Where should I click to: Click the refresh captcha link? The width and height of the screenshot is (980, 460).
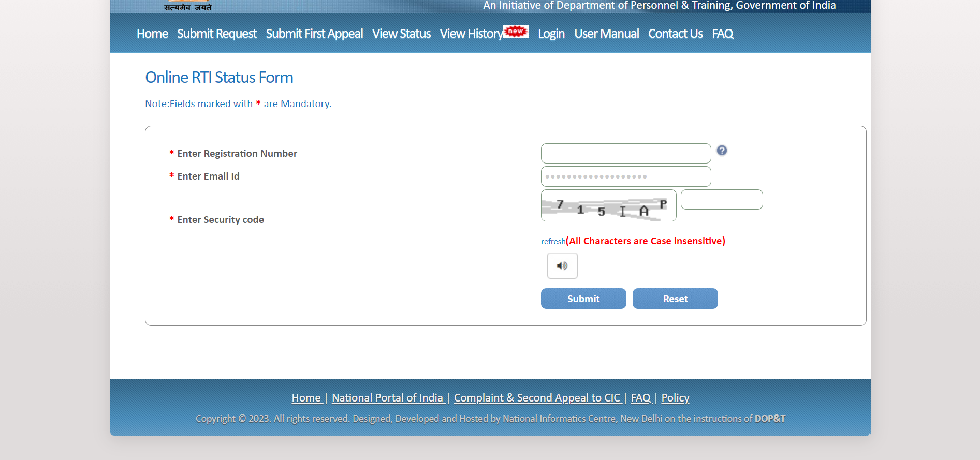(553, 242)
